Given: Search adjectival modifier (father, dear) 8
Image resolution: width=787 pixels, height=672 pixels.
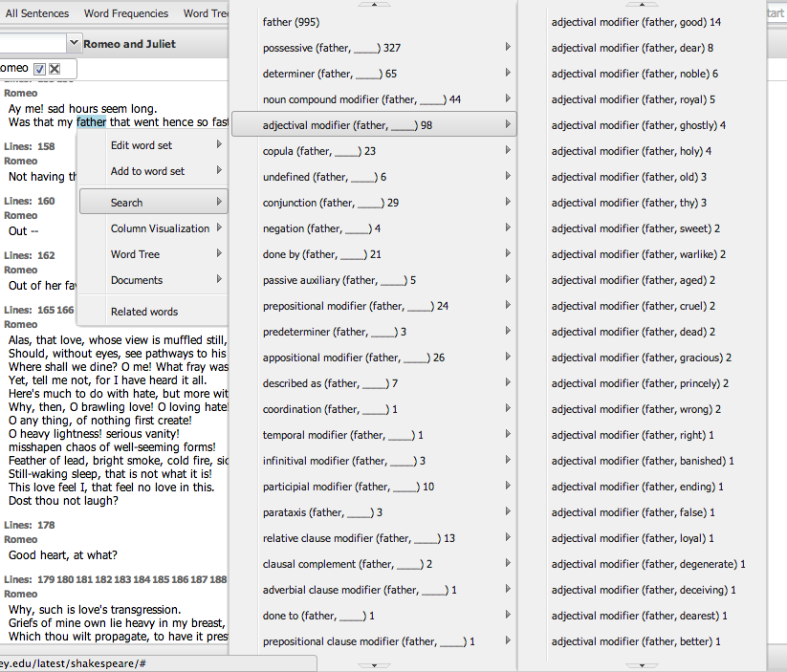Looking at the screenshot, I should pos(642,48).
